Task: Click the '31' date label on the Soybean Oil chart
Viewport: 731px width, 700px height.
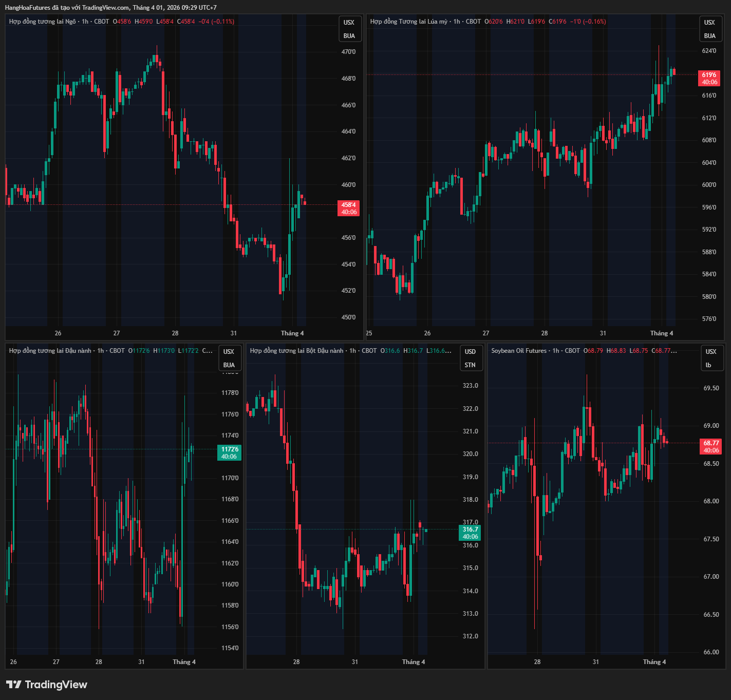Action: point(596,662)
